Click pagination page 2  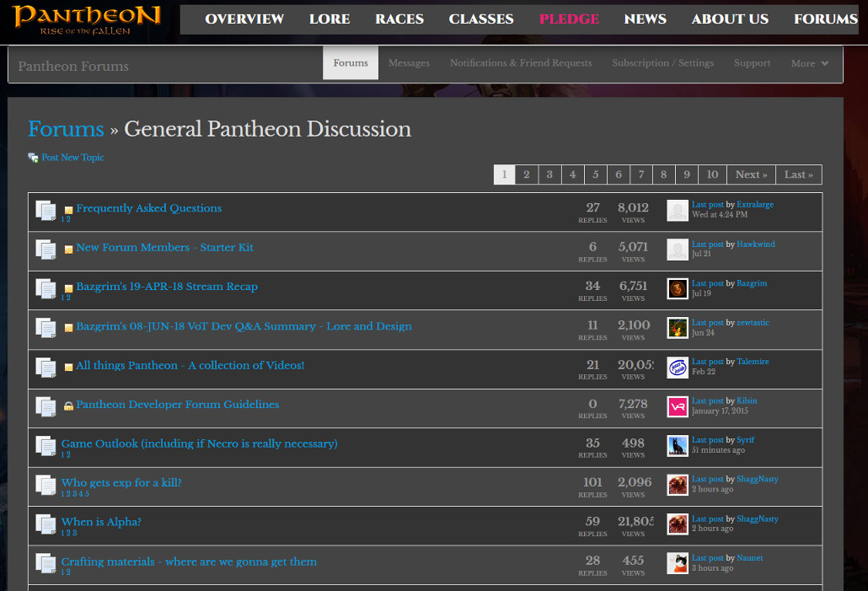point(527,175)
